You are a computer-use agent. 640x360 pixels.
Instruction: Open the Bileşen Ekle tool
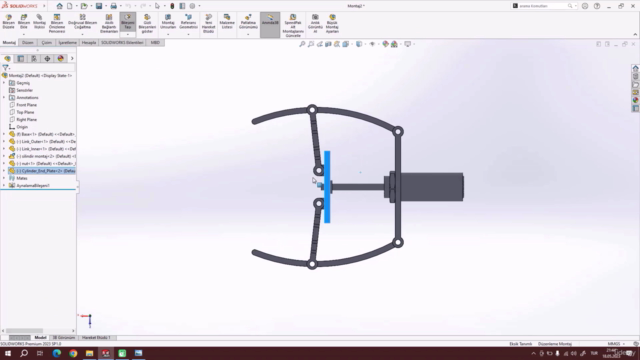point(24,22)
